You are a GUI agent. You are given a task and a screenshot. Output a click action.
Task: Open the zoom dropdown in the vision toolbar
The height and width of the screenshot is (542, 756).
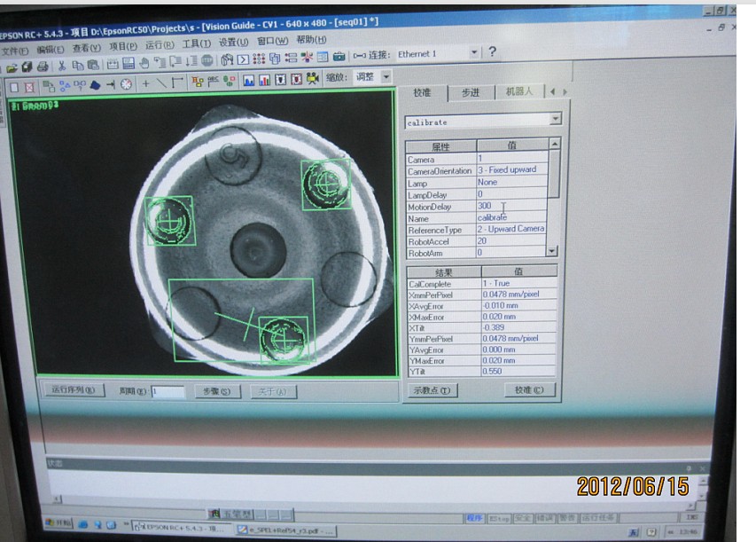pos(386,77)
